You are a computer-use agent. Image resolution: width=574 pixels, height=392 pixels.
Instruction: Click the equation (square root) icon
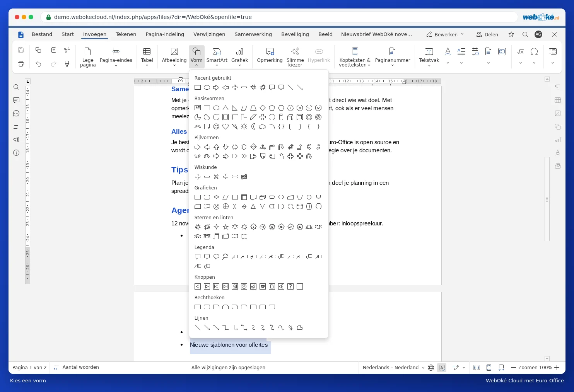click(x=521, y=51)
